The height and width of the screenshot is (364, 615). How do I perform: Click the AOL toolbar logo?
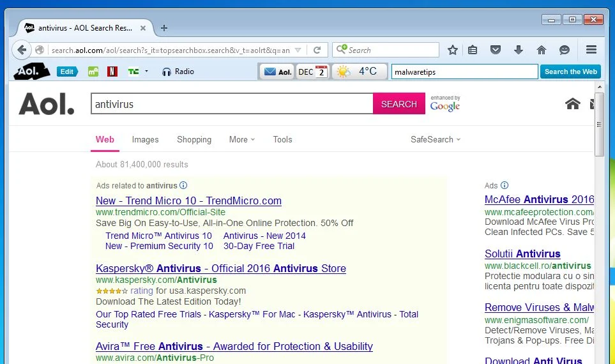point(31,72)
